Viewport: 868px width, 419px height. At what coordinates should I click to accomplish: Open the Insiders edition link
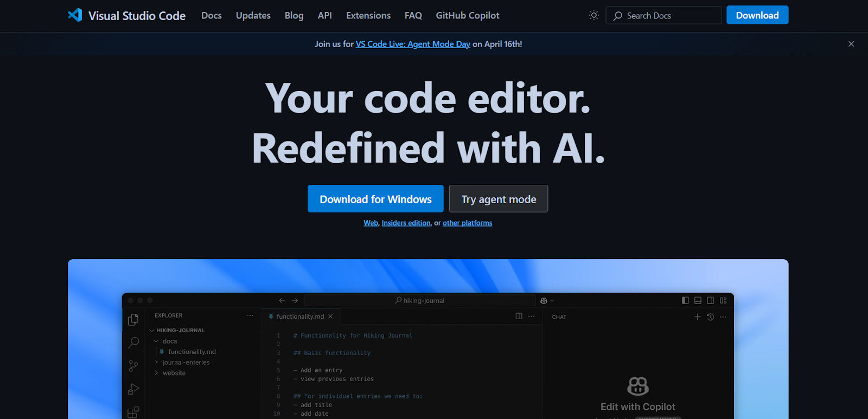point(406,223)
